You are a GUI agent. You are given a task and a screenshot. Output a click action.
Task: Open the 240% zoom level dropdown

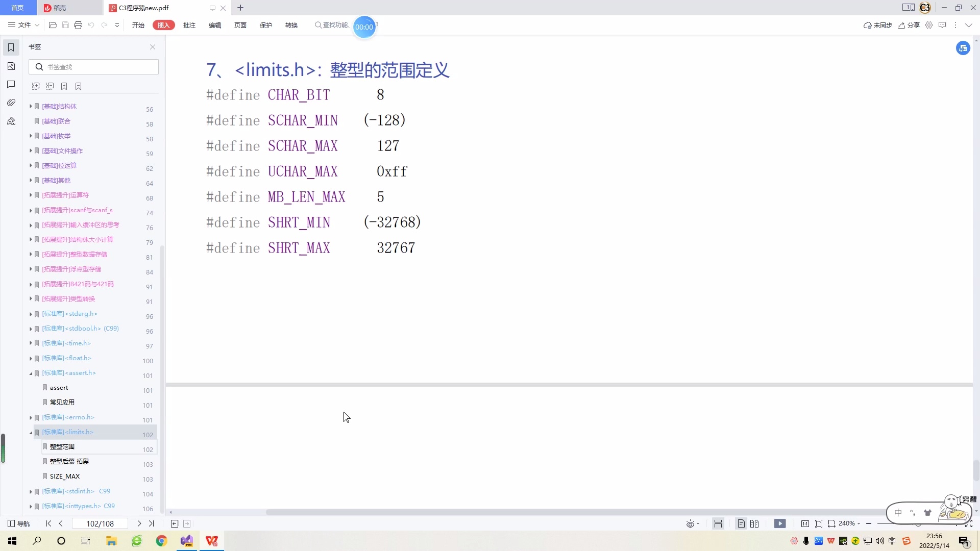coord(859,523)
